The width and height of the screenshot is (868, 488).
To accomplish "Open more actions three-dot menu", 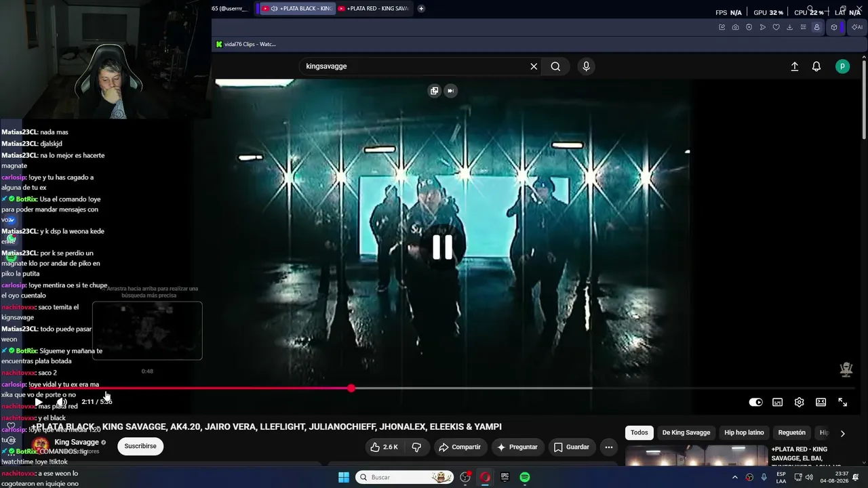I will point(608,447).
